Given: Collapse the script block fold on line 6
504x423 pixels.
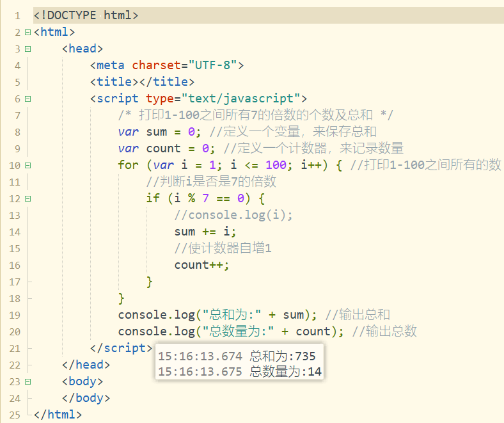Looking at the screenshot, I should 28,99.
